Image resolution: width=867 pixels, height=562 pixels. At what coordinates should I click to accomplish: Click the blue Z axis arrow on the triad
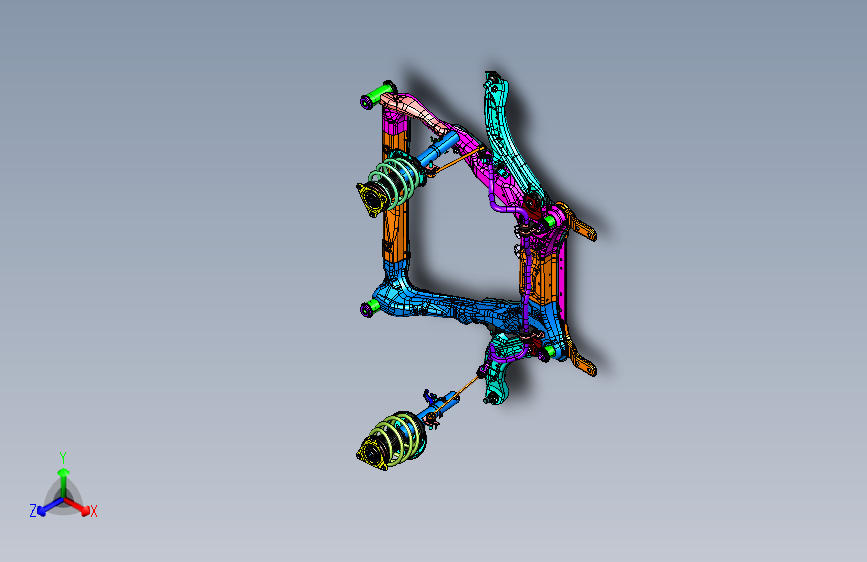(x=49, y=506)
